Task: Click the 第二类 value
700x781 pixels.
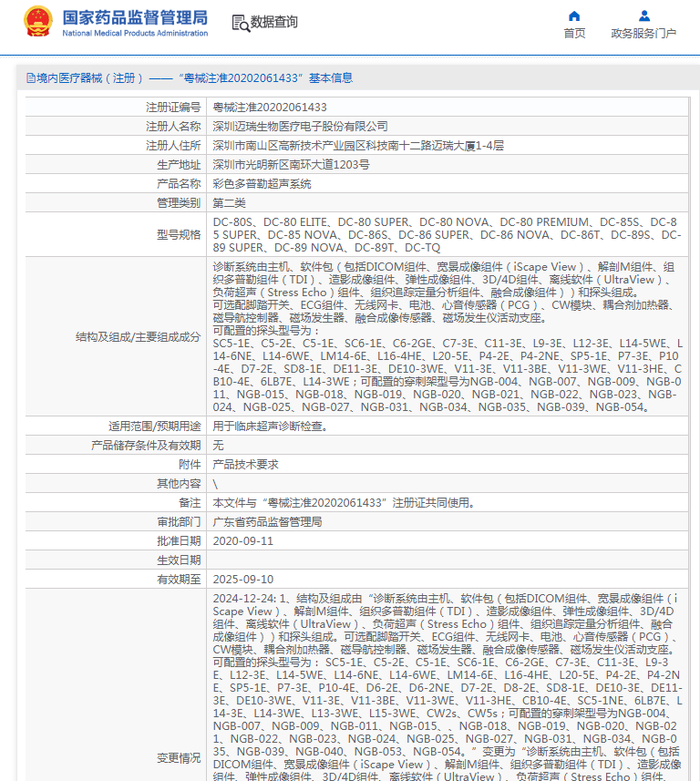Action: 229,203
